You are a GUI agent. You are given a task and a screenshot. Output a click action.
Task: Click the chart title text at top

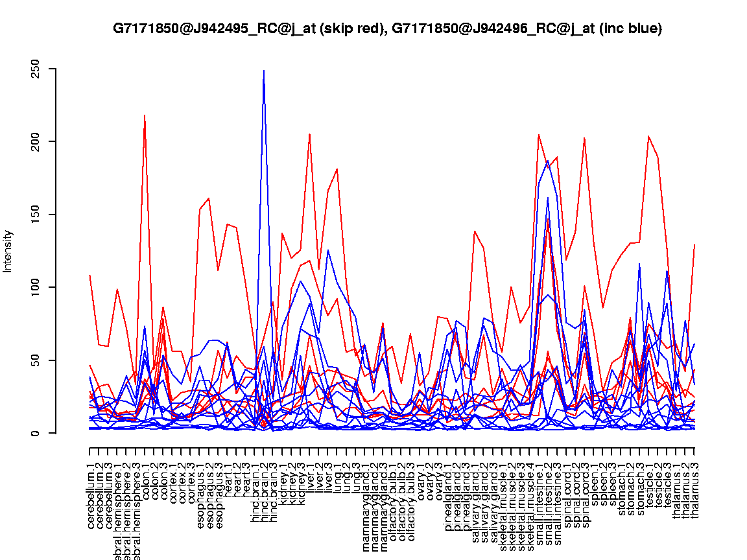[x=387, y=29]
